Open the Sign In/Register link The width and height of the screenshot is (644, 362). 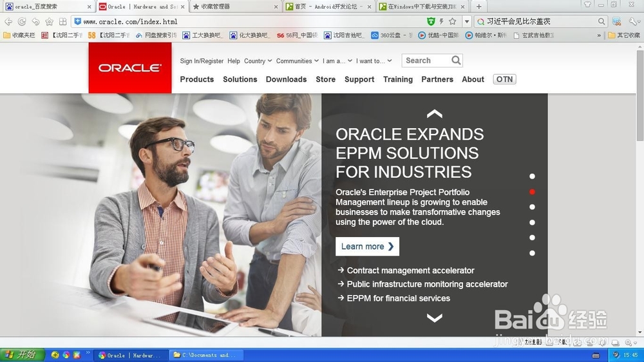pyautogui.click(x=202, y=61)
